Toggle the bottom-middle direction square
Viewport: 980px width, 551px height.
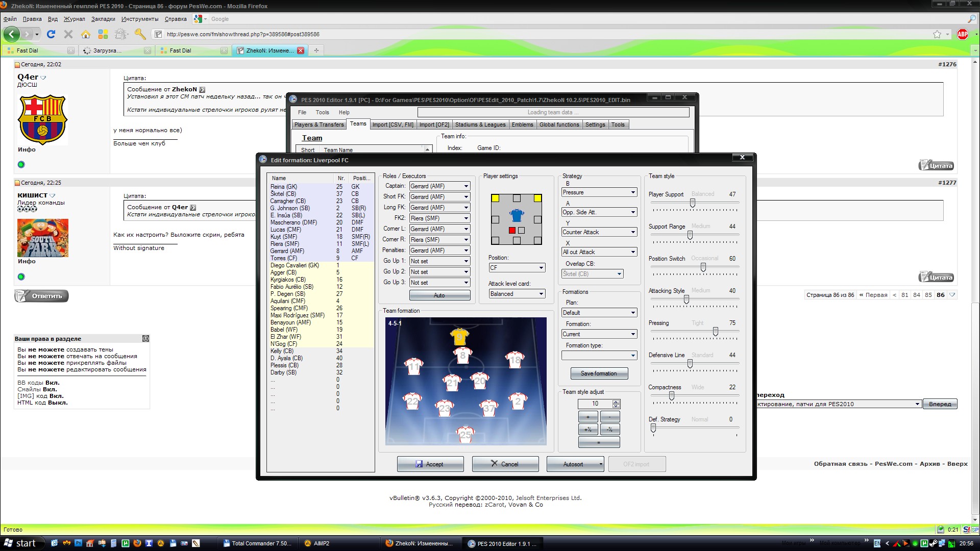[517, 240]
